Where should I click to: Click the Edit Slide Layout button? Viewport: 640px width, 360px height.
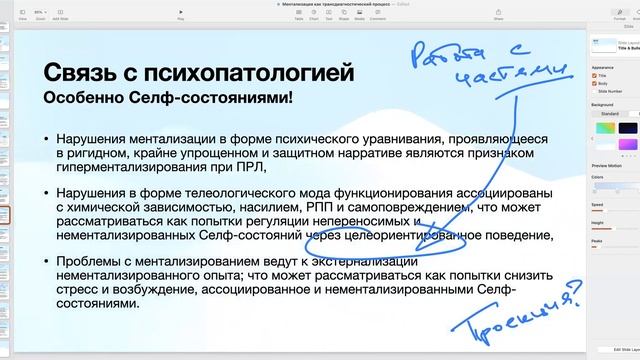(x=619, y=350)
